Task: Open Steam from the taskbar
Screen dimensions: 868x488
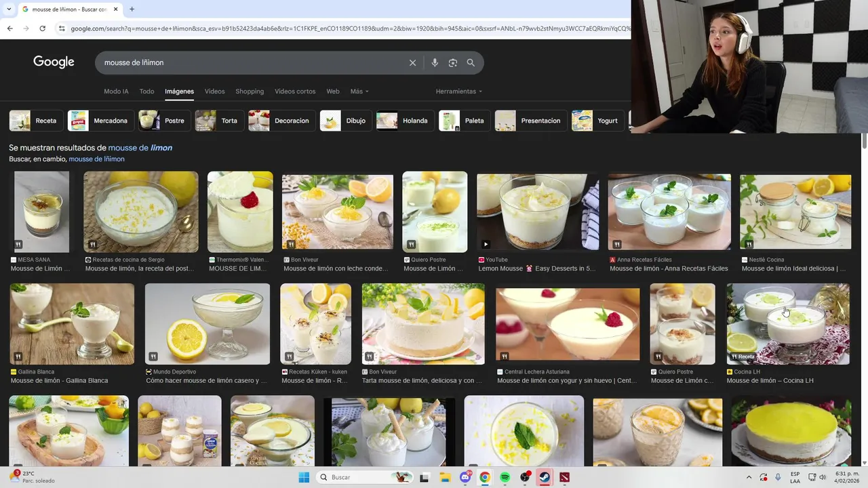Action: 545,477
